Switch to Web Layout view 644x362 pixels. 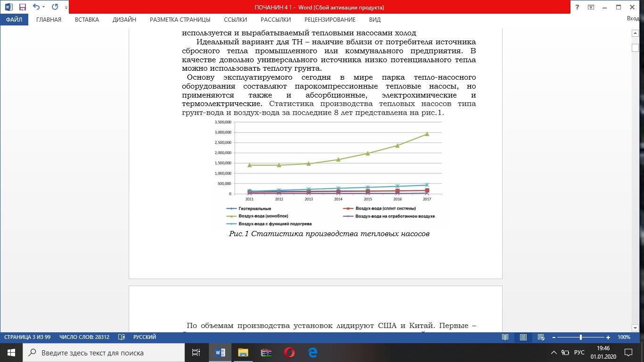pyautogui.click(x=541, y=337)
